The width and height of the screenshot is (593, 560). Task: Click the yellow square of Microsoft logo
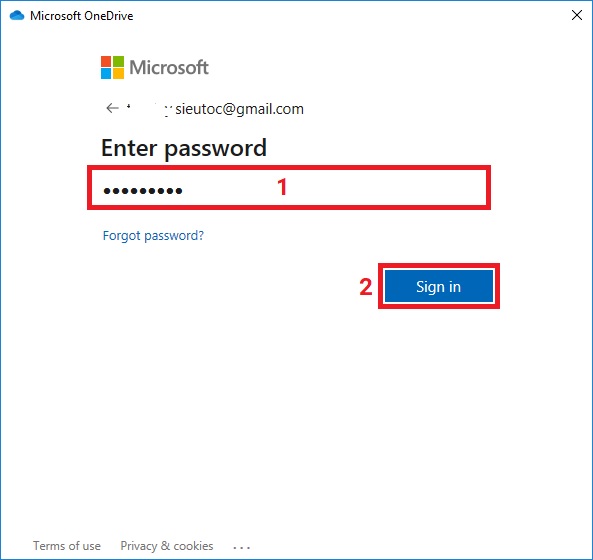(118, 73)
